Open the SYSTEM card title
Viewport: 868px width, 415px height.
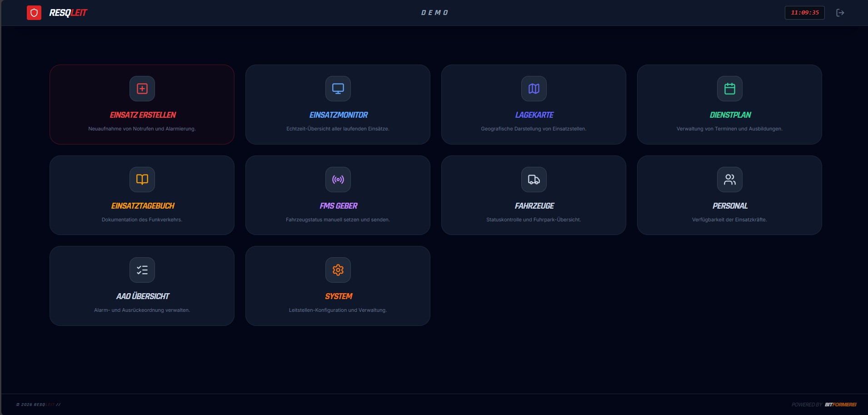point(339,296)
